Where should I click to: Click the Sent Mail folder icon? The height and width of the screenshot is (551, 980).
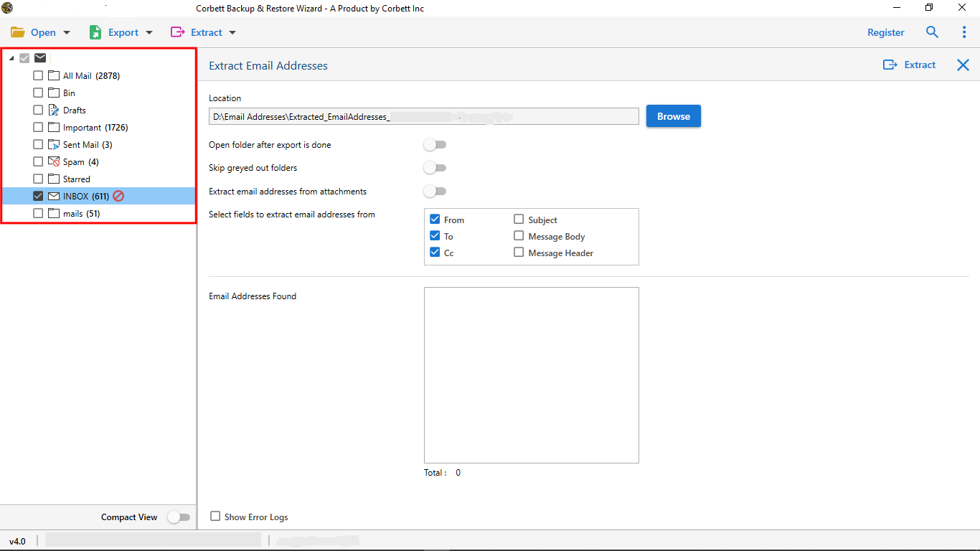54,144
